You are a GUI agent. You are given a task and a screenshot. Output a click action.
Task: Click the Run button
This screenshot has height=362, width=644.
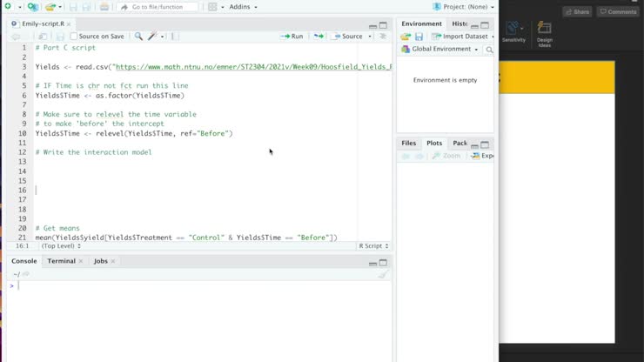point(292,37)
